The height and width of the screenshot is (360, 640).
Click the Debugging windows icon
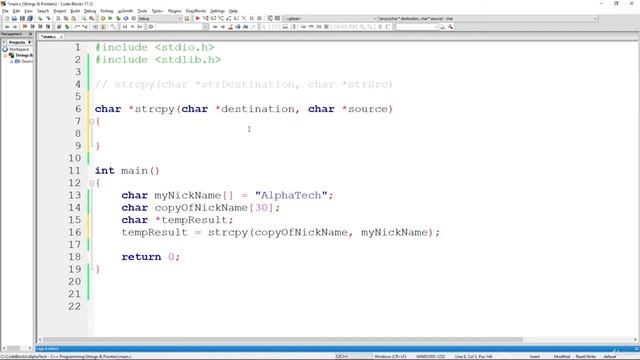click(x=270, y=18)
